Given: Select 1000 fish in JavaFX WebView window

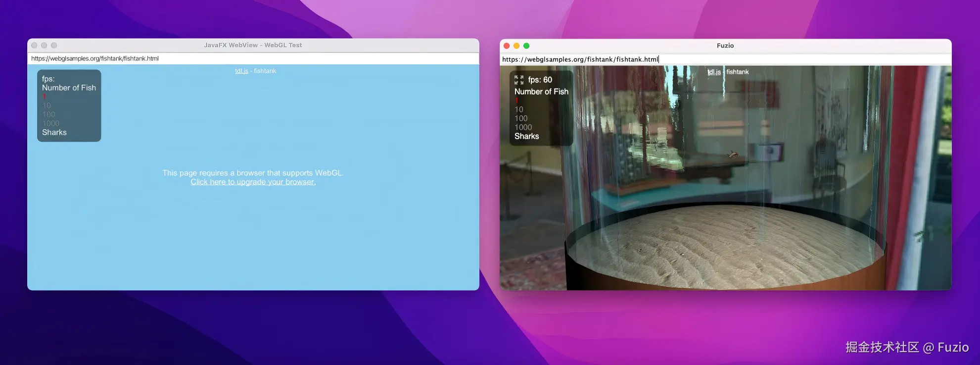Looking at the screenshot, I should click(x=51, y=123).
